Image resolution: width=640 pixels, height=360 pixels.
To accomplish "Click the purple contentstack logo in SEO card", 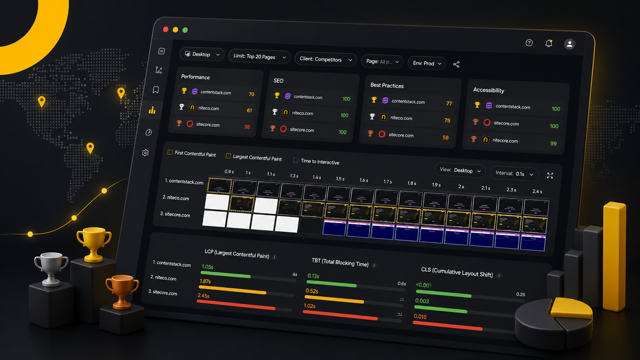I will coord(288,96).
